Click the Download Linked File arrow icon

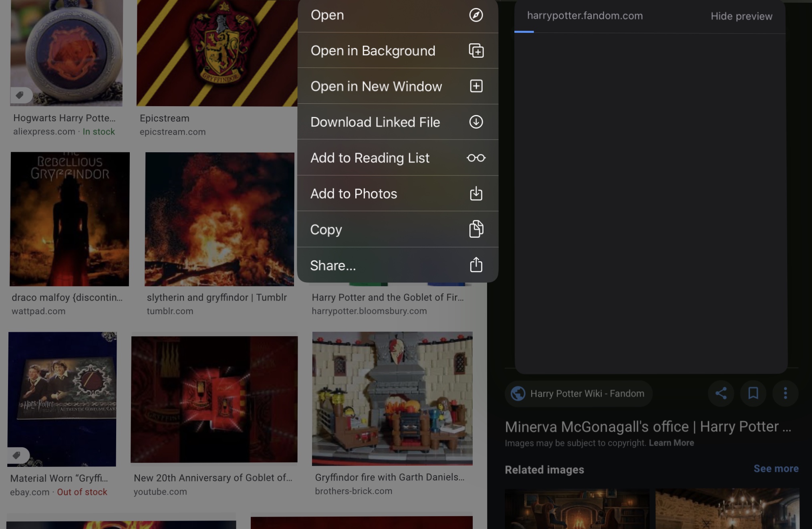click(x=476, y=122)
